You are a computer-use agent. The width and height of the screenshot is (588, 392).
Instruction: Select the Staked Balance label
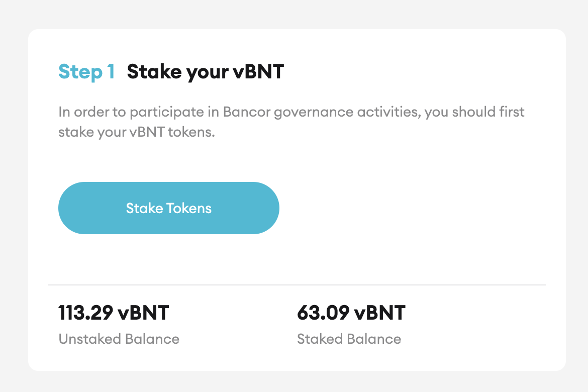pos(348,339)
